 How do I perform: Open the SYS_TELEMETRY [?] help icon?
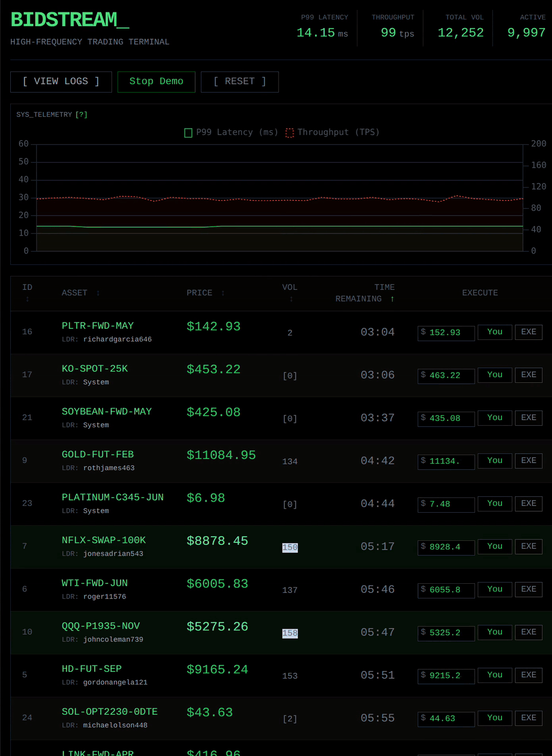pos(82,114)
